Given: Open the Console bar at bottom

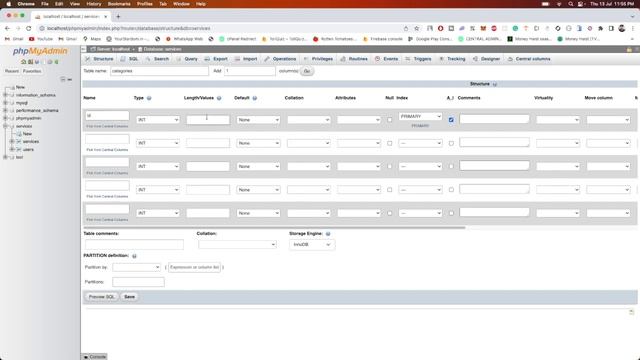Looking at the screenshot, I should [x=95, y=357].
